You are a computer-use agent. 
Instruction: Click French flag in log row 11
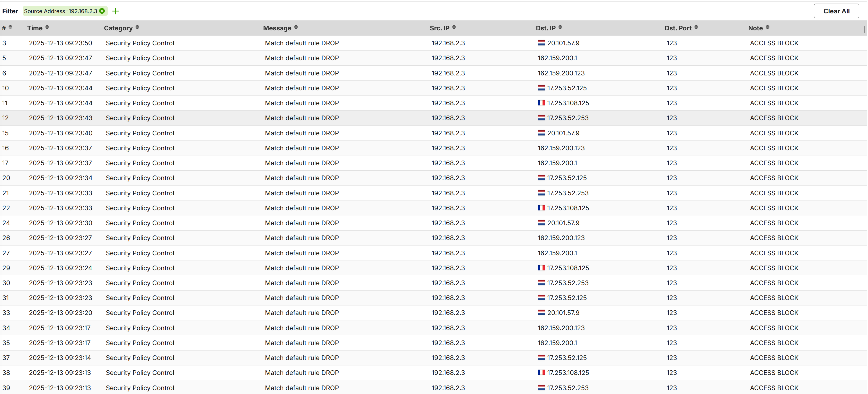[x=541, y=103]
